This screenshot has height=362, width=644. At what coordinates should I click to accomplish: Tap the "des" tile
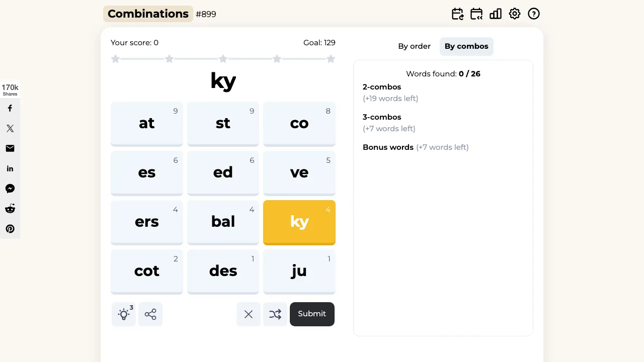click(x=223, y=271)
